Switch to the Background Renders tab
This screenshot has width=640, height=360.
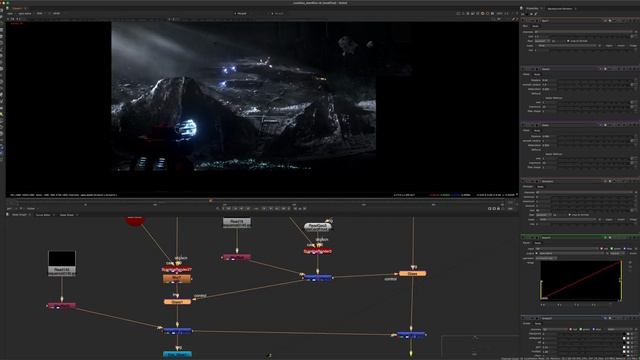(560, 8)
